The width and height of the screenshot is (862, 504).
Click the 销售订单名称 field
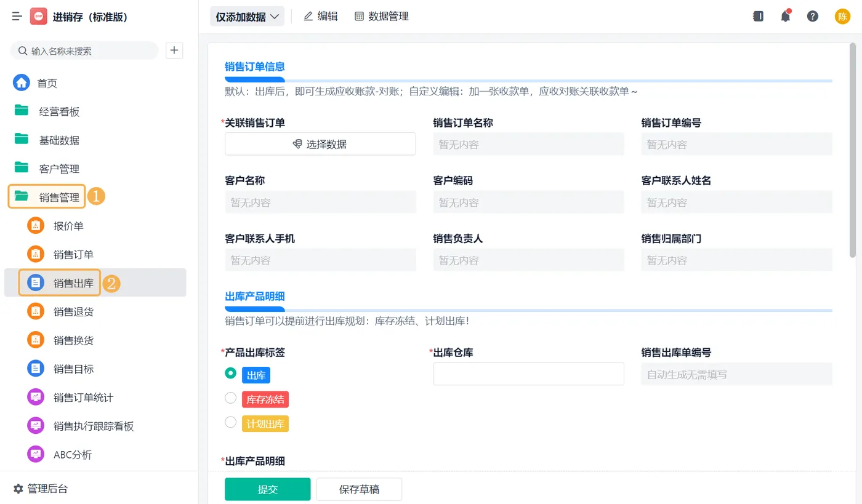tap(528, 144)
